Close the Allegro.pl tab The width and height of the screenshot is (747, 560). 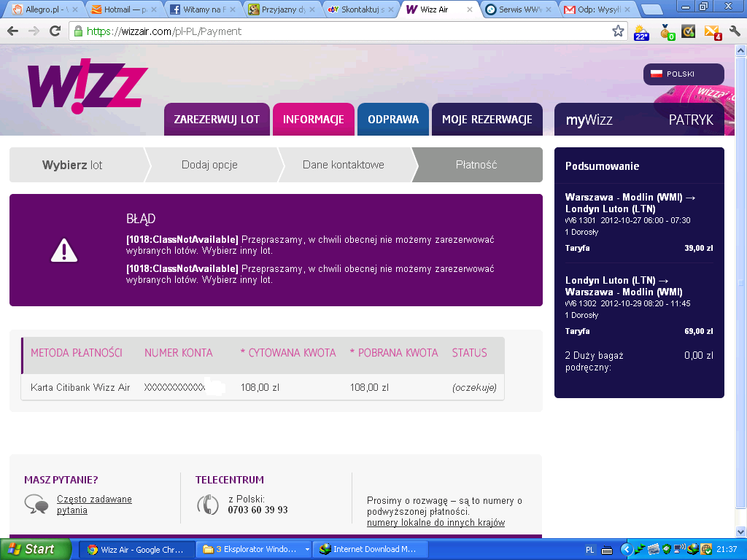click(75, 9)
